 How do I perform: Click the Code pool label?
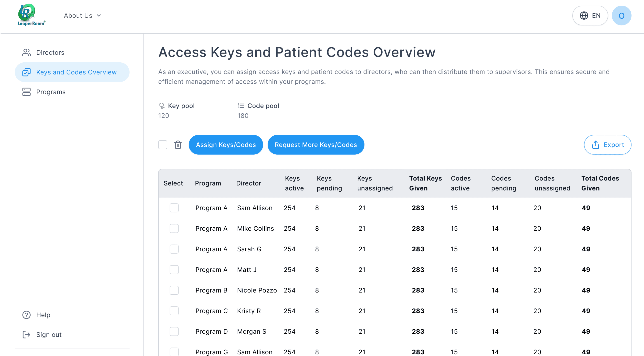coord(263,106)
